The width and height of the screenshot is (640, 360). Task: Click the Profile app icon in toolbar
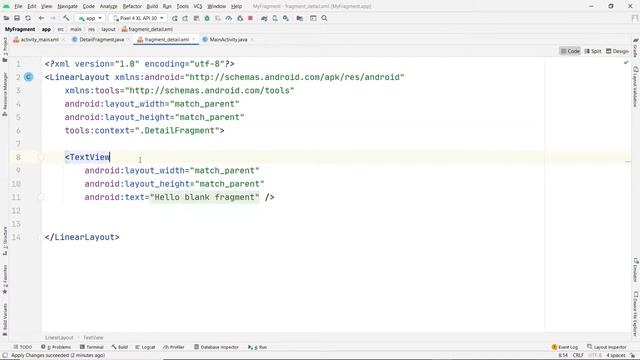pos(229,18)
